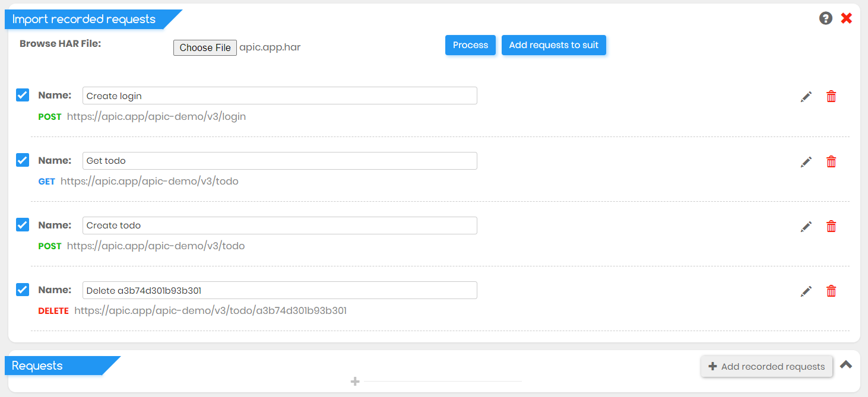The width and height of the screenshot is (868, 397).
Task: Toggle checkbox for Delete a3b74d301b93b301 request
Action: (x=23, y=289)
